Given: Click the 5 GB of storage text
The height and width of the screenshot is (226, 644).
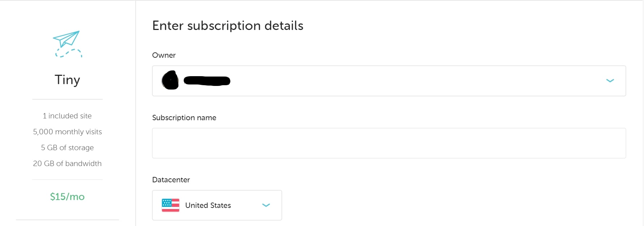Looking at the screenshot, I should (x=67, y=148).
